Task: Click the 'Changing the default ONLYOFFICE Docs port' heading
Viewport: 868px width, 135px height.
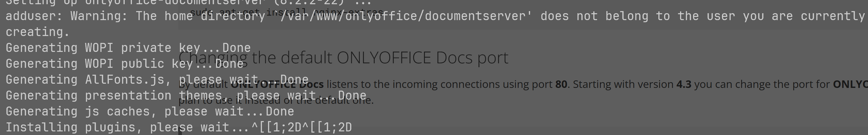Action: coord(343,58)
